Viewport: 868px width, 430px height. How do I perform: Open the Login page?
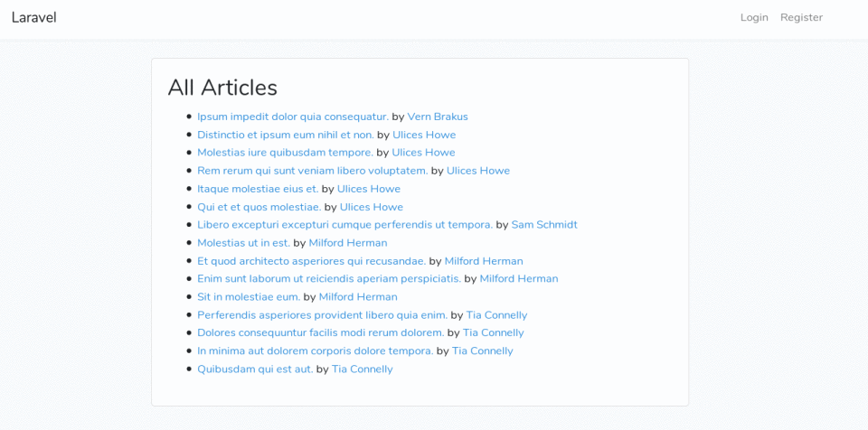(753, 17)
